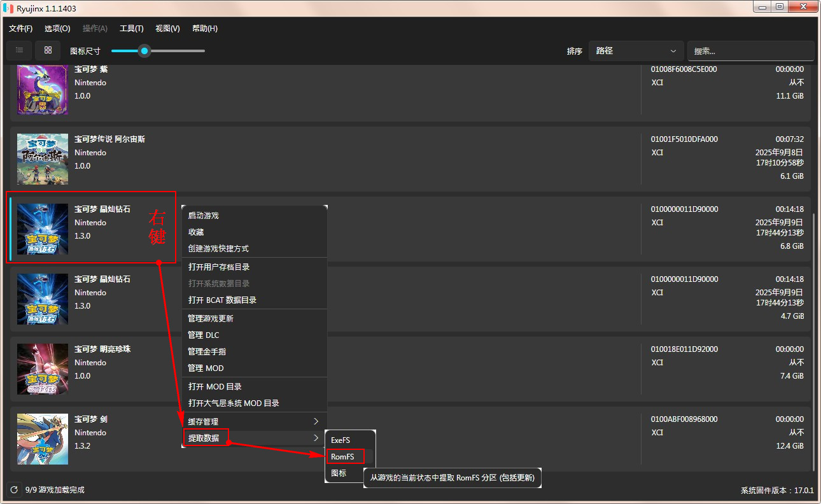821x504 pixels.
Task: Click version 1.3.2 of 宝可梦 剑
Action: (x=83, y=446)
